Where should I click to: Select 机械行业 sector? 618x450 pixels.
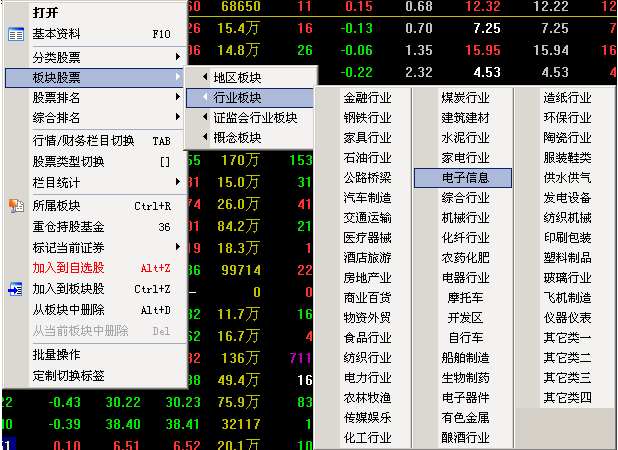[x=465, y=218]
